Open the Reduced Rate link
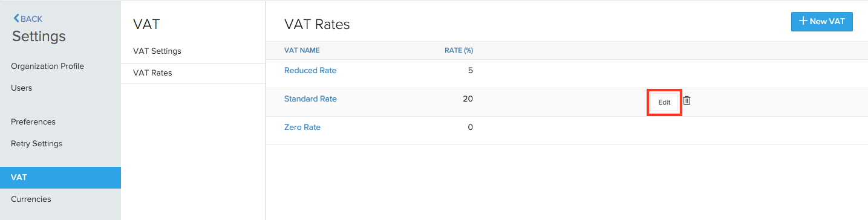 click(310, 71)
